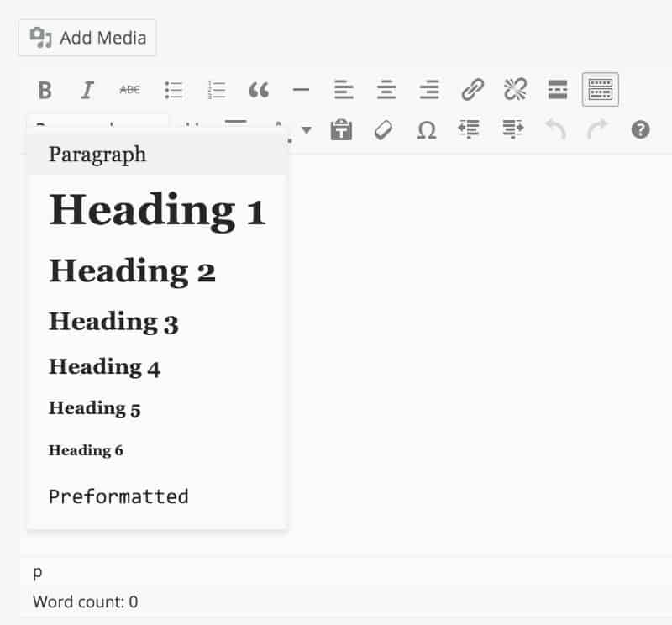Toggle bold formatting
672x625 pixels.
(45, 90)
